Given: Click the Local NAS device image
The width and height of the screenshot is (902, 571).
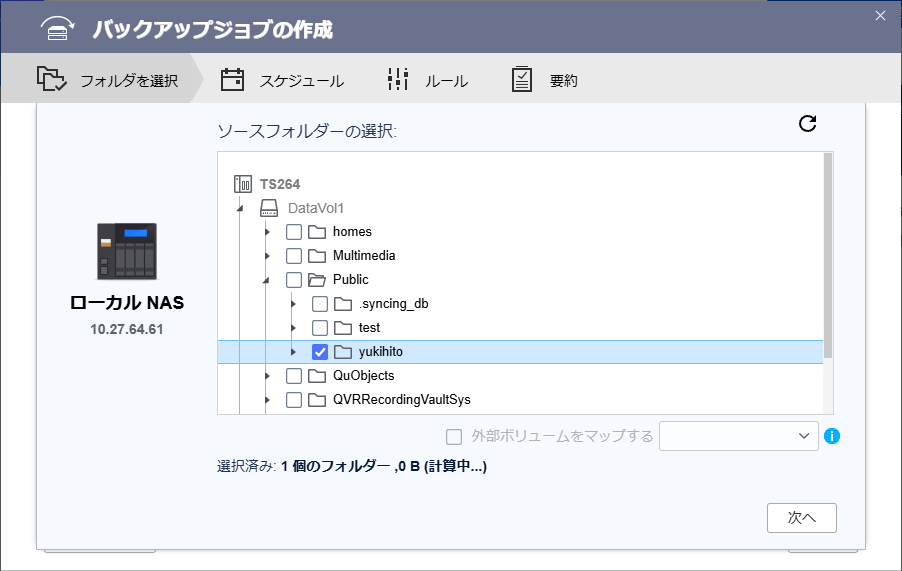Looking at the screenshot, I should click(126, 251).
